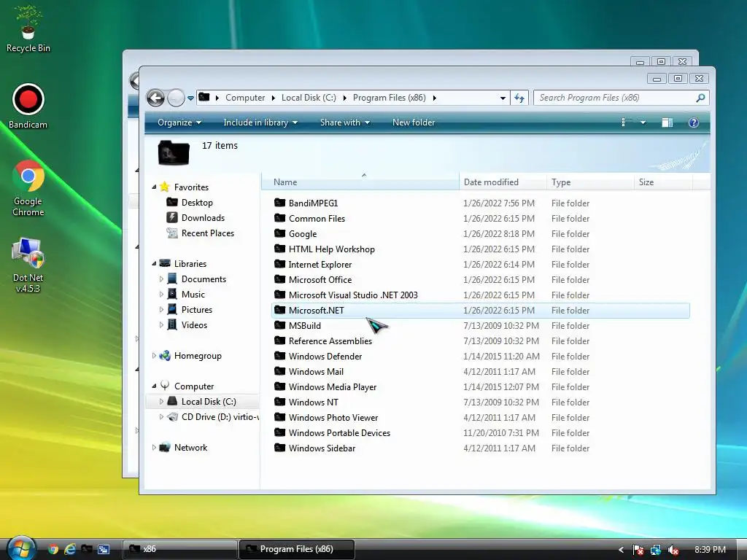This screenshot has width=747, height=560.
Task: Expand the Videos library arrow
Action: (x=161, y=324)
